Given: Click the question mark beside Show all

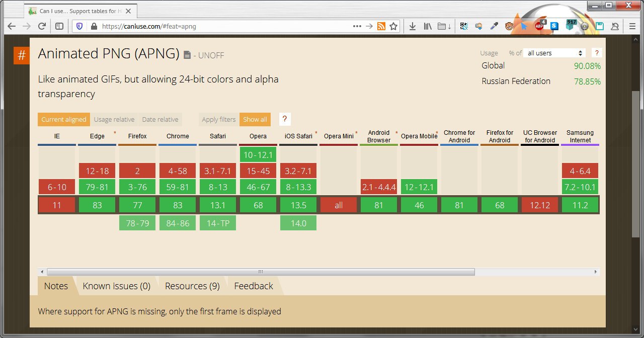Looking at the screenshot, I should pyautogui.click(x=285, y=119).
